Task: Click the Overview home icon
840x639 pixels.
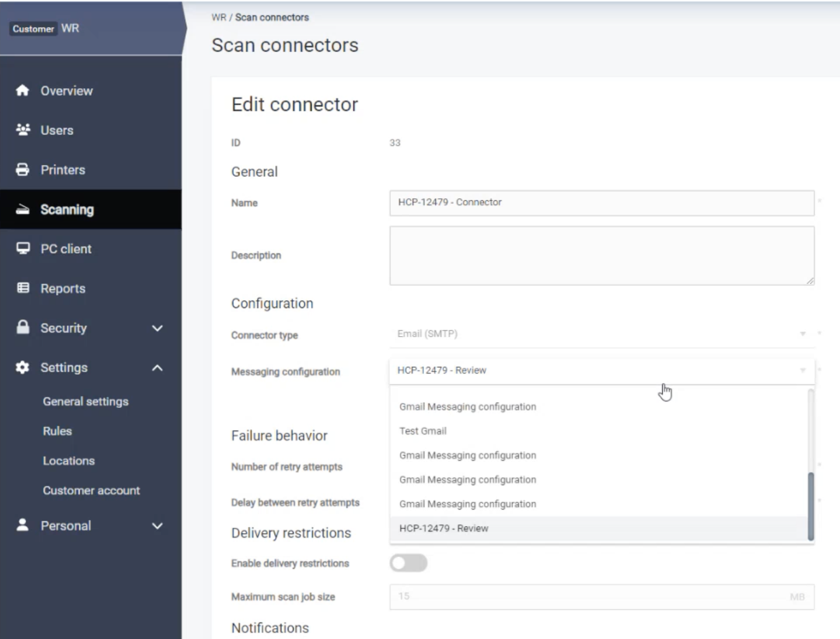Action: 23,91
